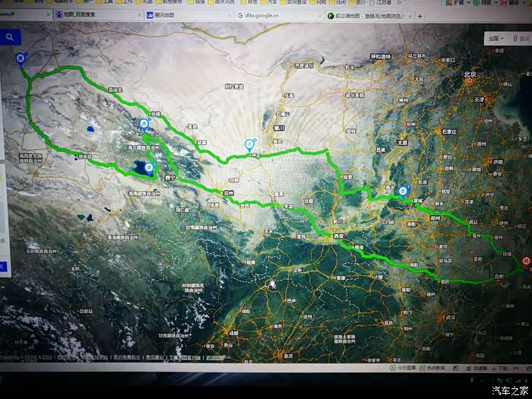Open the 休闲 bookmark folder

(x=337, y=2)
